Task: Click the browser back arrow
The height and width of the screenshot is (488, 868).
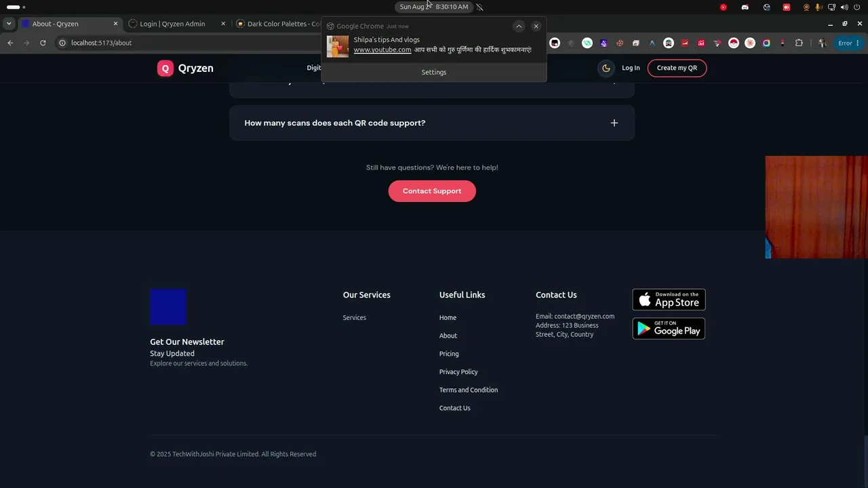Action: tap(10, 43)
